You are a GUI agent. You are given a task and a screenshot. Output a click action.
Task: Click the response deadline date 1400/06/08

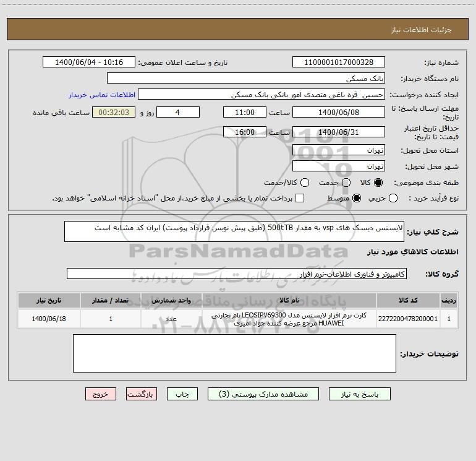[339, 112]
